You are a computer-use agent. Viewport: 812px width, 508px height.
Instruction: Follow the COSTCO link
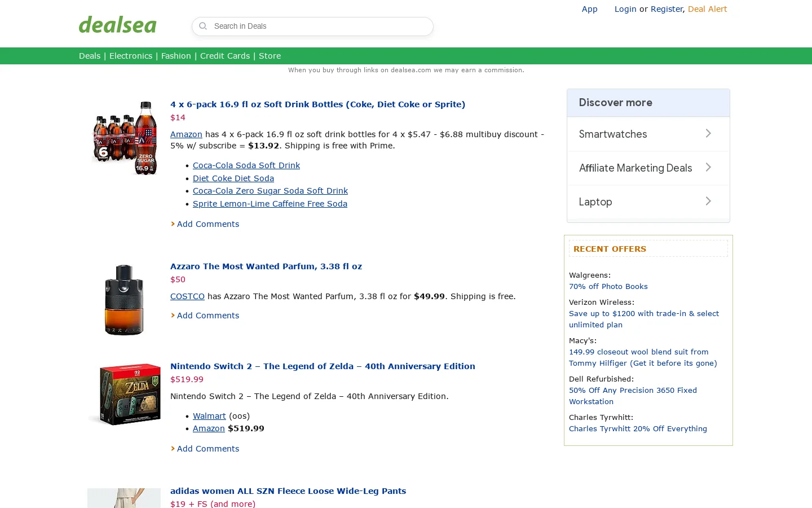tap(187, 296)
